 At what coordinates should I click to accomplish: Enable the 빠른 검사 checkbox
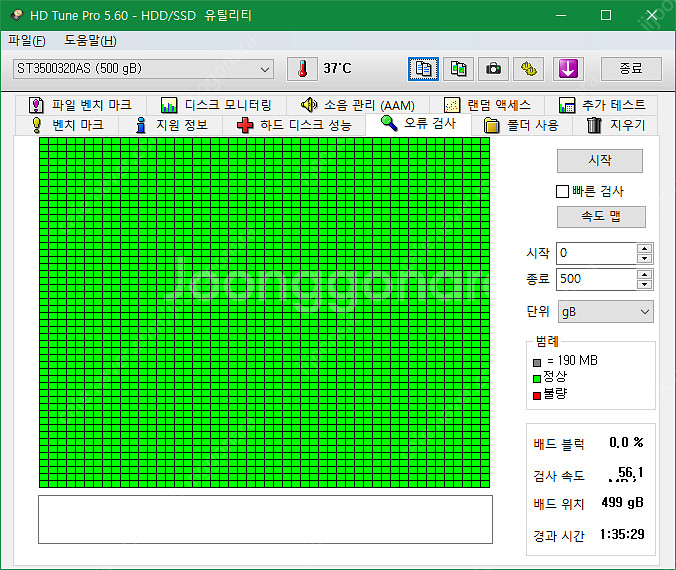tap(562, 191)
